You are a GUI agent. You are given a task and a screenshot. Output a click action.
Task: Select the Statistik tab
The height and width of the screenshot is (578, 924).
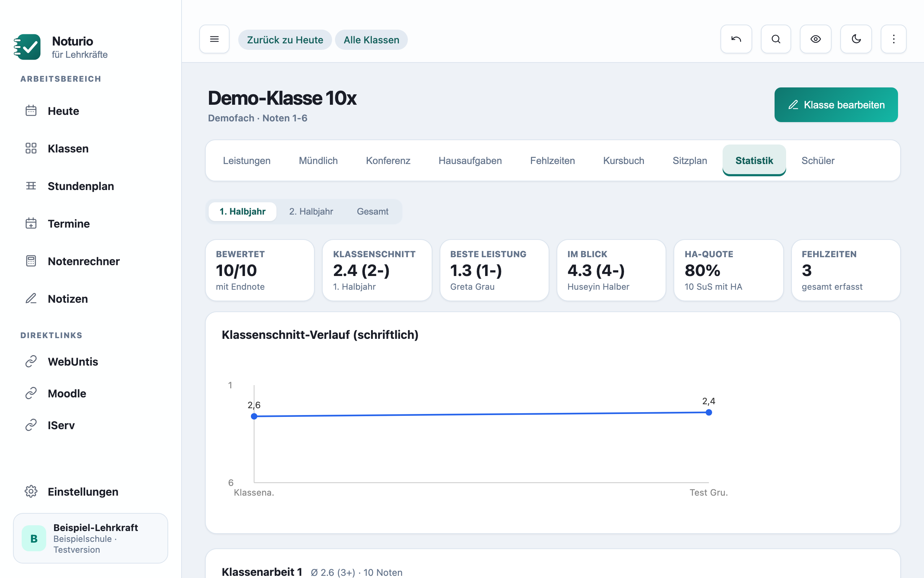click(754, 160)
